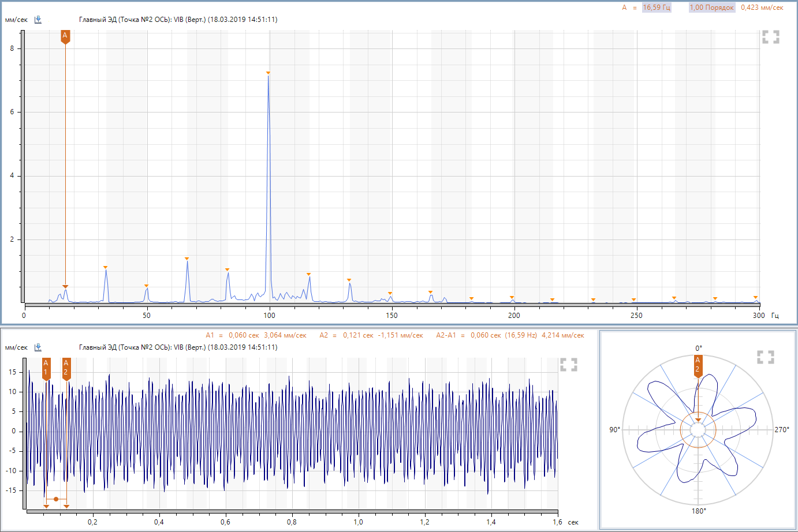Image resolution: width=798 pixels, height=532 pixels.
Task: Click the spectrum title Главный ЭД (Точка №2 ОСЬ)
Action: tap(178, 20)
